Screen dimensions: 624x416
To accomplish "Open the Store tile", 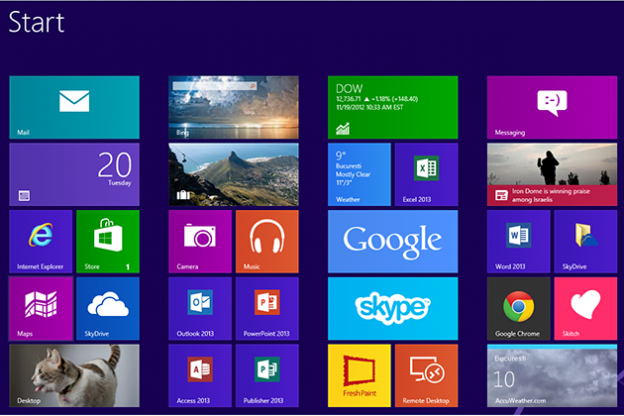I will pyautogui.click(x=108, y=242).
